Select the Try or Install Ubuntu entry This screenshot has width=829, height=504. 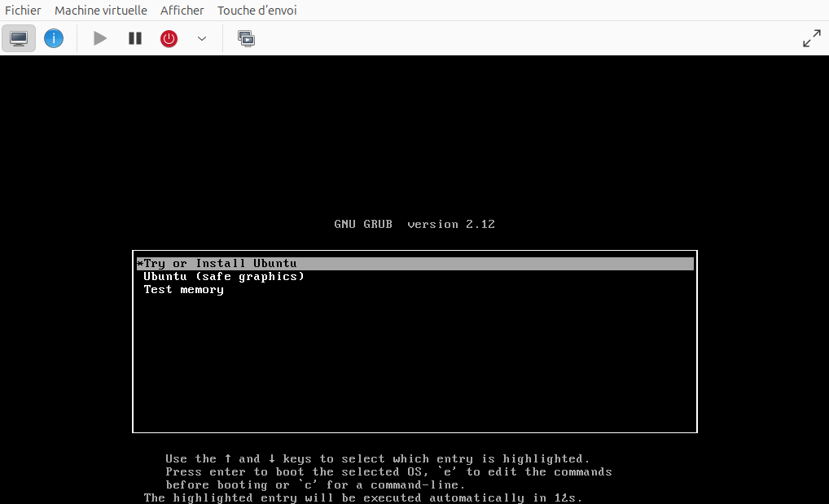pyautogui.click(x=220, y=264)
